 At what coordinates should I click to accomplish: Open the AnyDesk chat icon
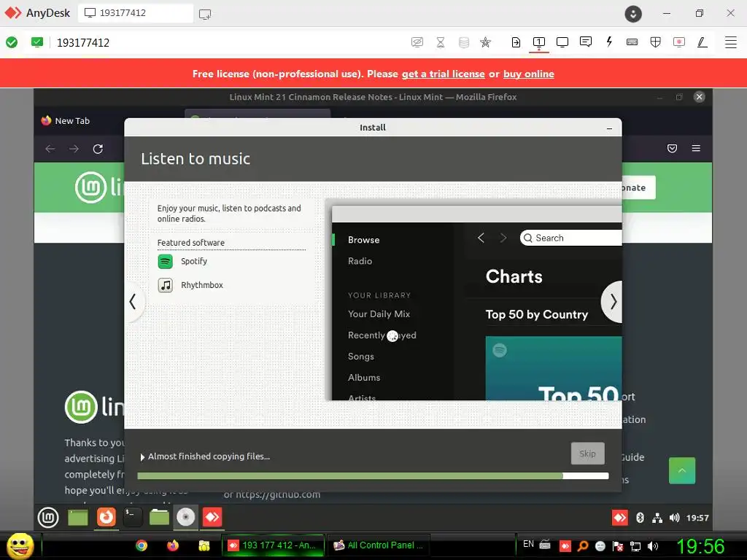point(586,42)
